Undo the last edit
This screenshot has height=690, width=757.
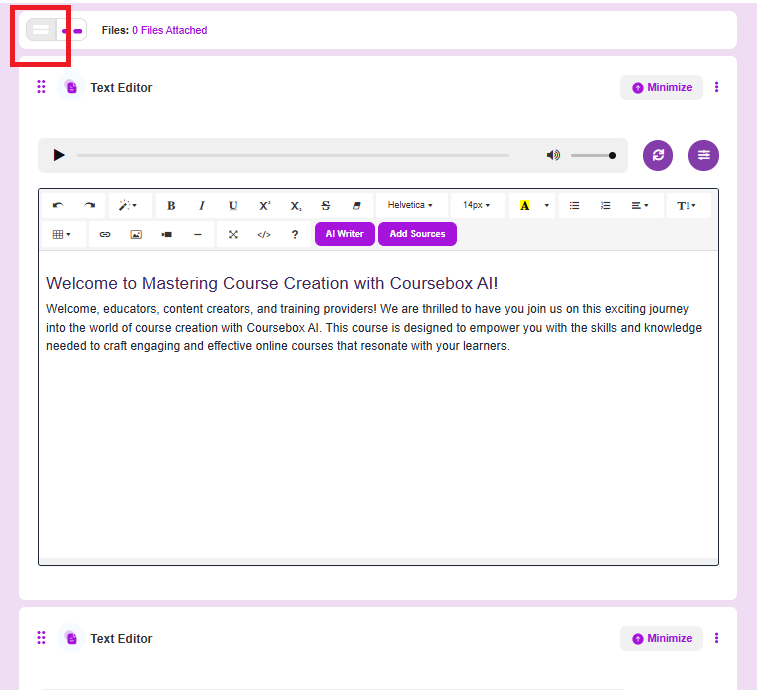(x=58, y=206)
